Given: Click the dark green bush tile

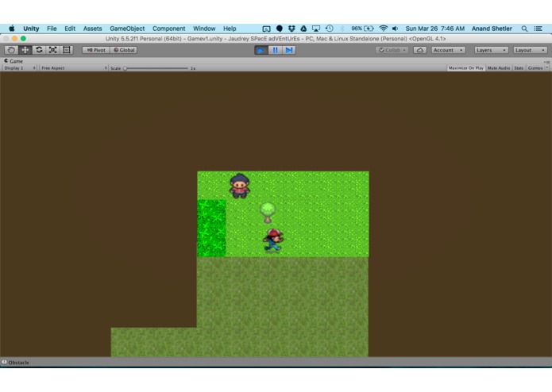Looking at the screenshot, I should (211, 229).
